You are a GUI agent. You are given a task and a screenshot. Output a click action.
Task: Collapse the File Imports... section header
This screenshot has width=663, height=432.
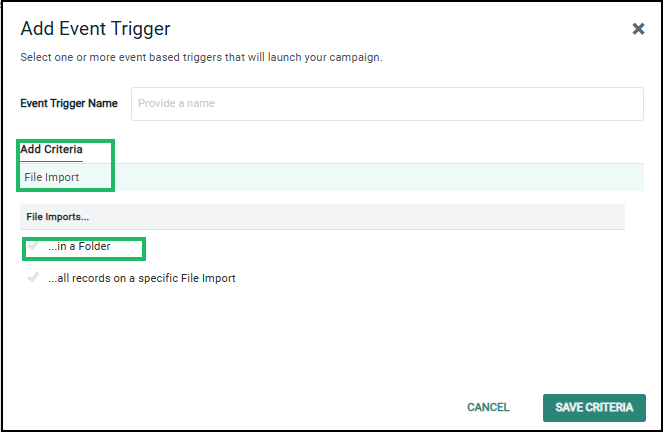click(57, 216)
